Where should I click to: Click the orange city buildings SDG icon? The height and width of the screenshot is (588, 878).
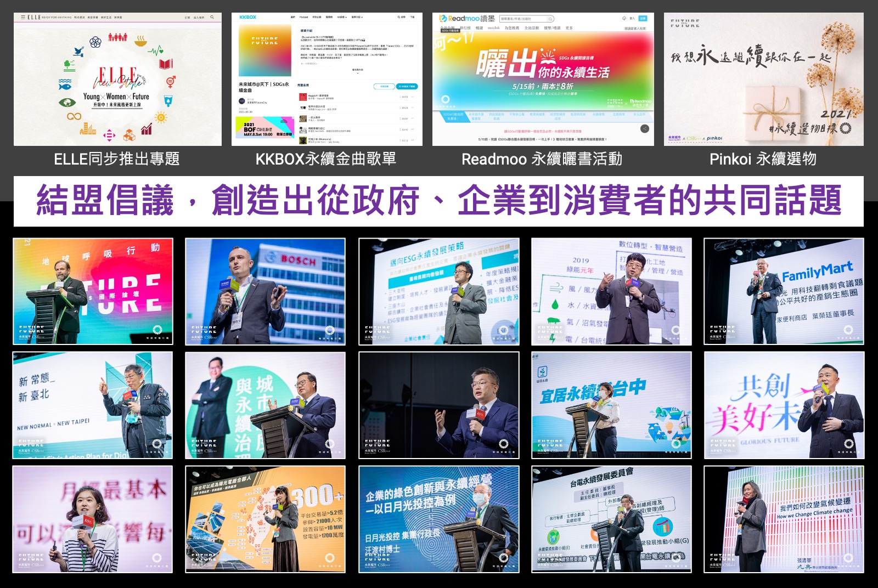(x=88, y=129)
